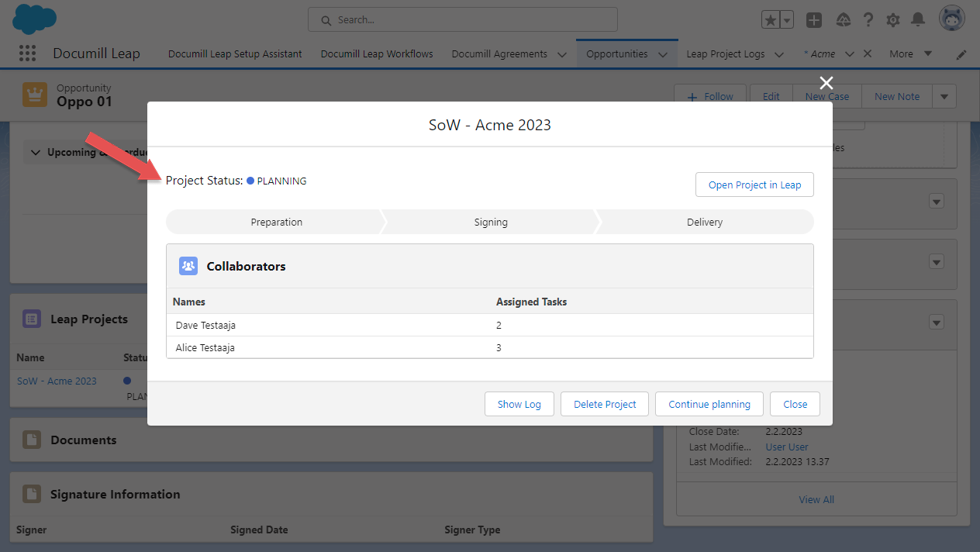Collapse the Upcoming & Overdue section

click(36, 152)
